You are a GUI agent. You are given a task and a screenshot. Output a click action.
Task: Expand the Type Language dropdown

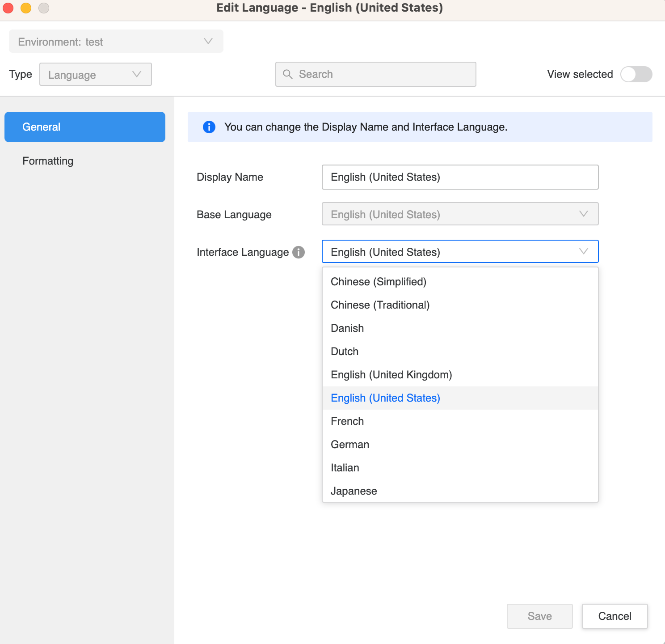click(96, 75)
